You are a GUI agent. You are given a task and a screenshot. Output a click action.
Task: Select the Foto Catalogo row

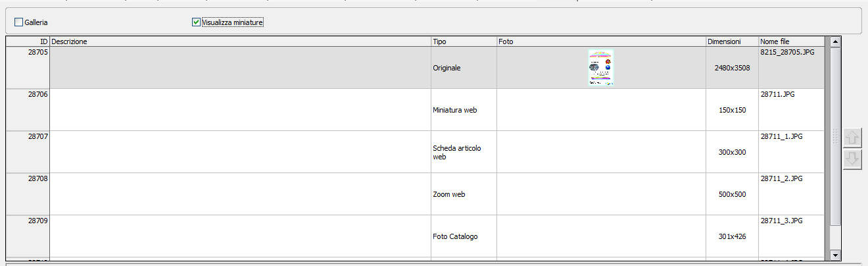pos(414,236)
